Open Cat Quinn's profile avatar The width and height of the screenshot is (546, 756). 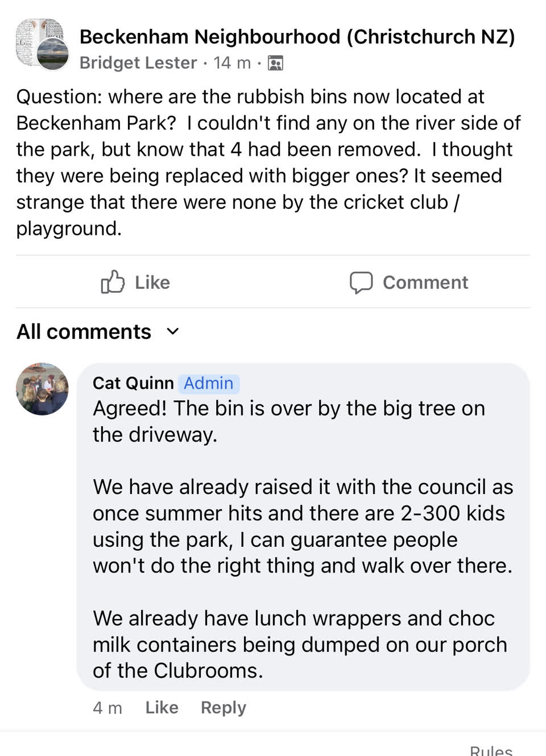point(42,389)
